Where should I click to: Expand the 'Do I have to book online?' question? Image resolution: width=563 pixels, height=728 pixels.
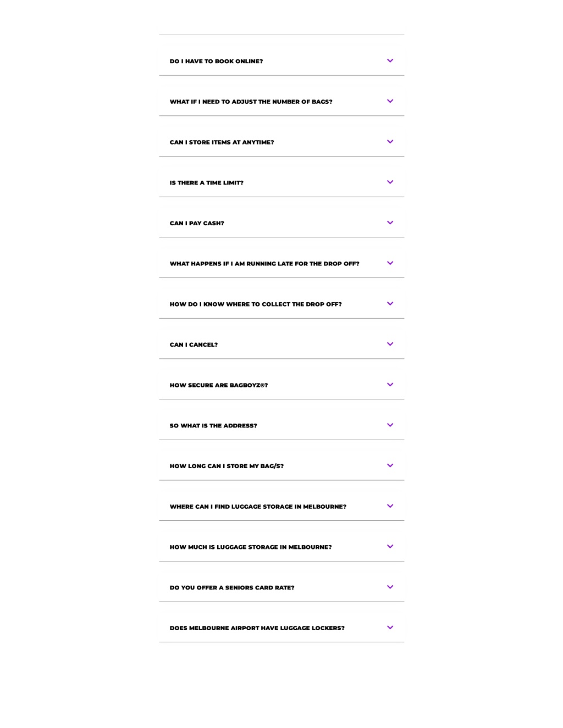tap(281, 61)
